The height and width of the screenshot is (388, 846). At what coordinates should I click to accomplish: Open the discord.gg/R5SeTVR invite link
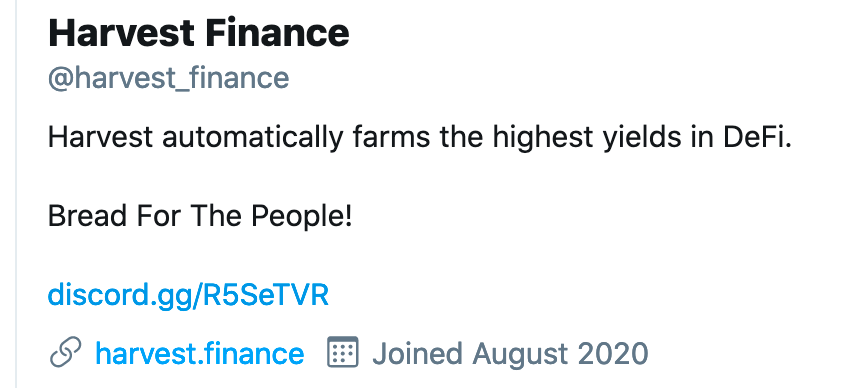pos(188,296)
